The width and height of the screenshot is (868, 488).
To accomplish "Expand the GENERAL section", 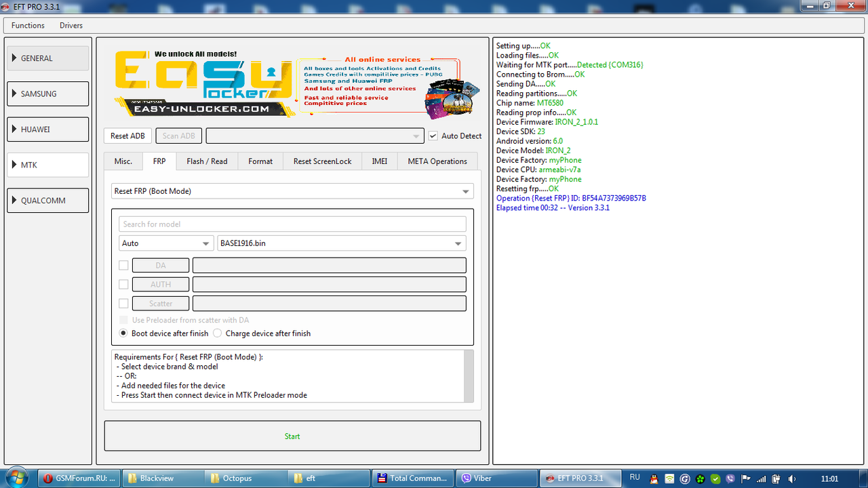I will tap(48, 58).
